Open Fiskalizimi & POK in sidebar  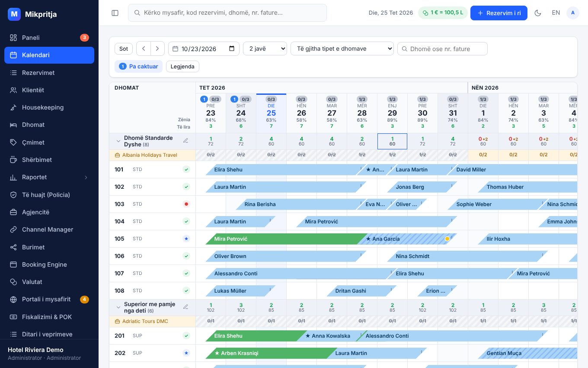49,317
